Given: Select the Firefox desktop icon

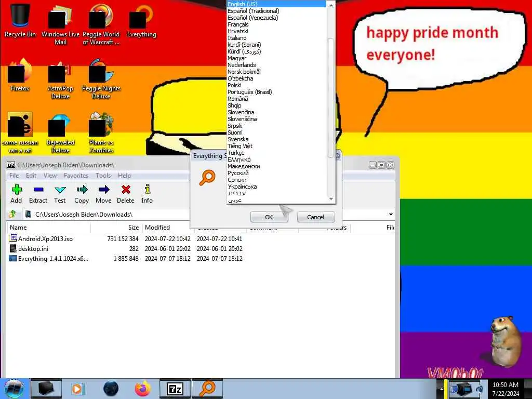Looking at the screenshot, I should pos(20,75).
